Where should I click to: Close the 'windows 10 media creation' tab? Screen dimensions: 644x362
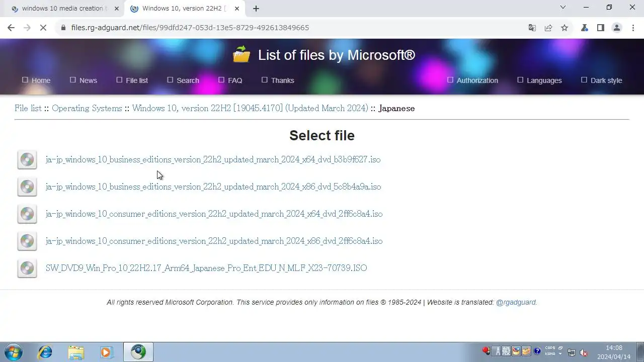tap(117, 9)
